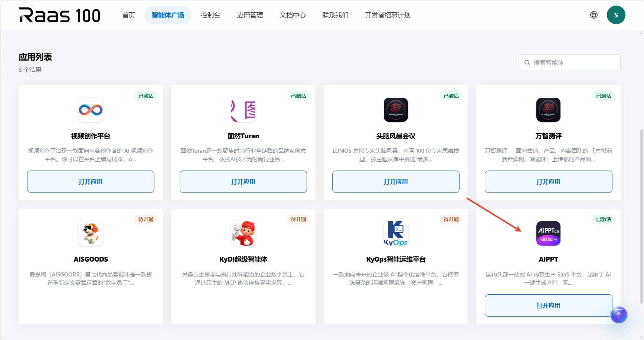
Task: Launch AiPPT with 打开应用
Action: [x=548, y=305]
